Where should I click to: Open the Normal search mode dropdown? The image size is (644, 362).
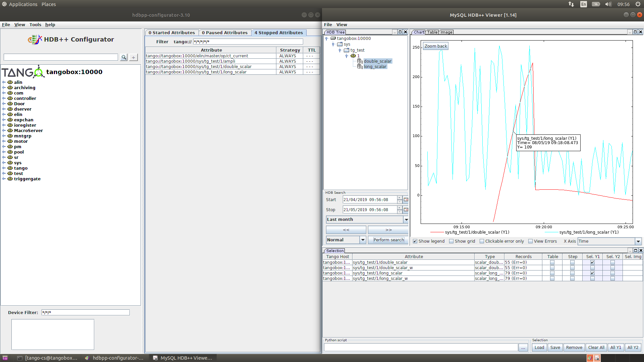coord(346,240)
